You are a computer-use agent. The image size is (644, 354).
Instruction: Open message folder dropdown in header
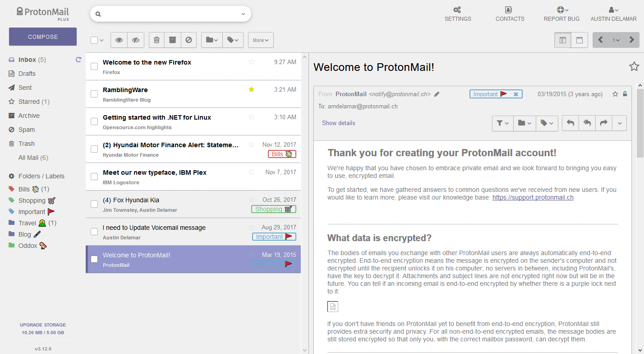[x=525, y=123]
